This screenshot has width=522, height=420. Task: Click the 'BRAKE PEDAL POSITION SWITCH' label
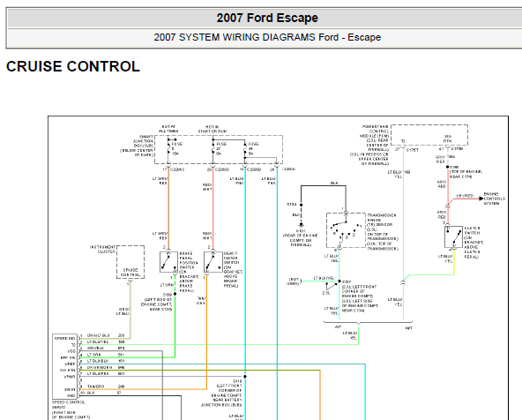[189, 272]
